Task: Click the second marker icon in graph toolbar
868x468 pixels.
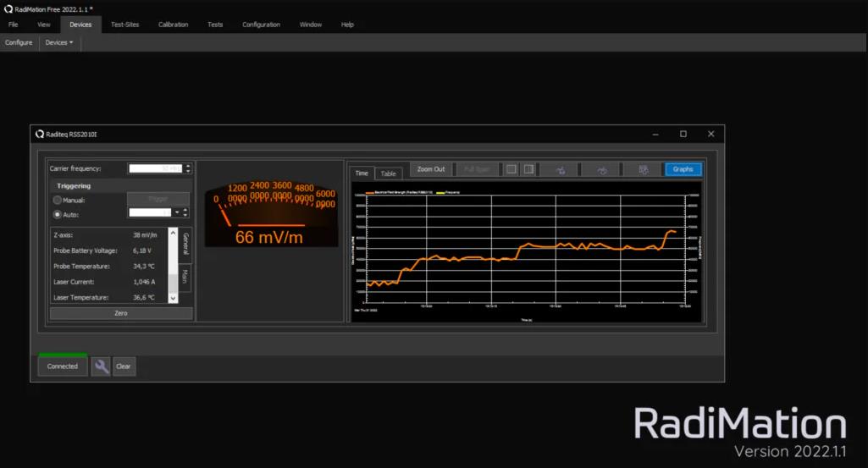Action: tap(601, 169)
